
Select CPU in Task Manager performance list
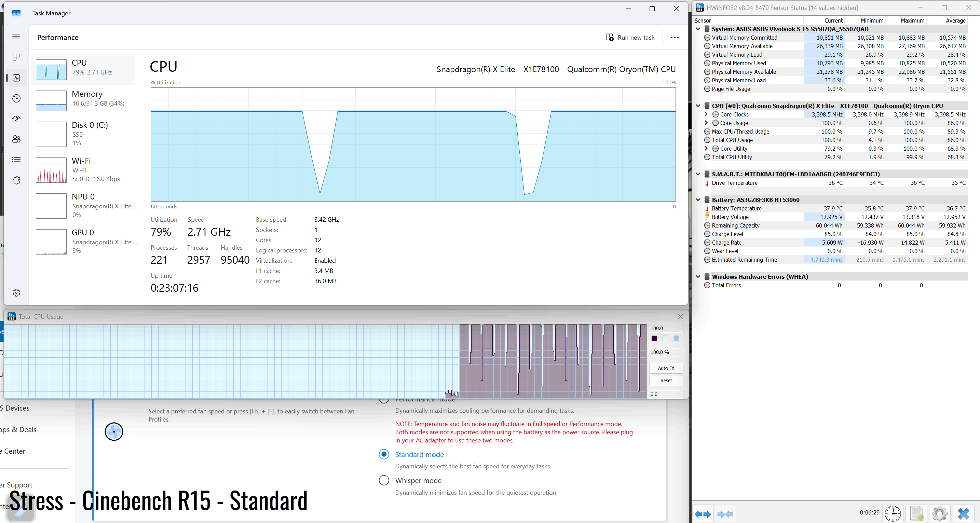pyautogui.click(x=83, y=69)
